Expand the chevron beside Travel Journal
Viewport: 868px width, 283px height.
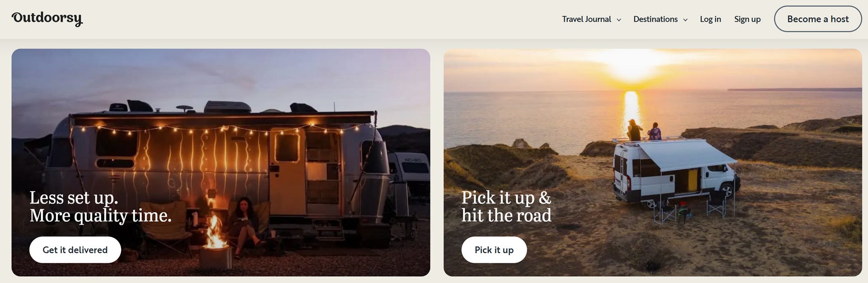[619, 19]
